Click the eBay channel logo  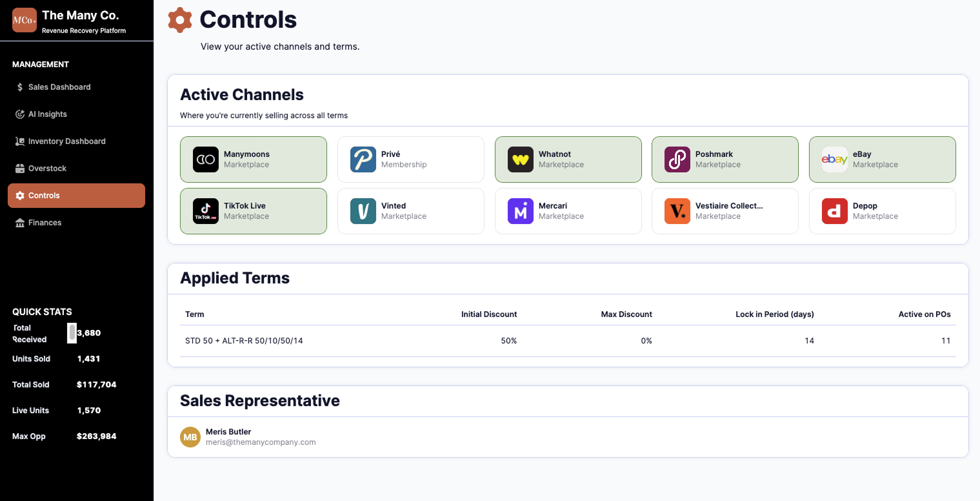coord(835,159)
